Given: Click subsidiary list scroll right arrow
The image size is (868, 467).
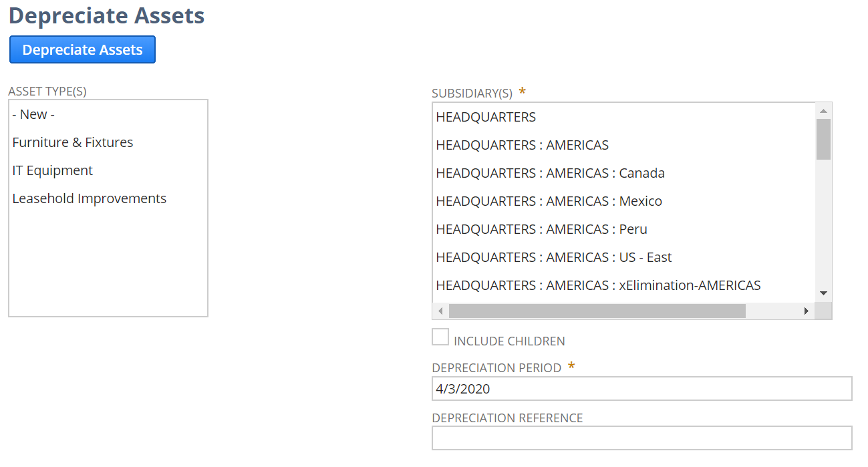Looking at the screenshot, I should click(807, 311).
